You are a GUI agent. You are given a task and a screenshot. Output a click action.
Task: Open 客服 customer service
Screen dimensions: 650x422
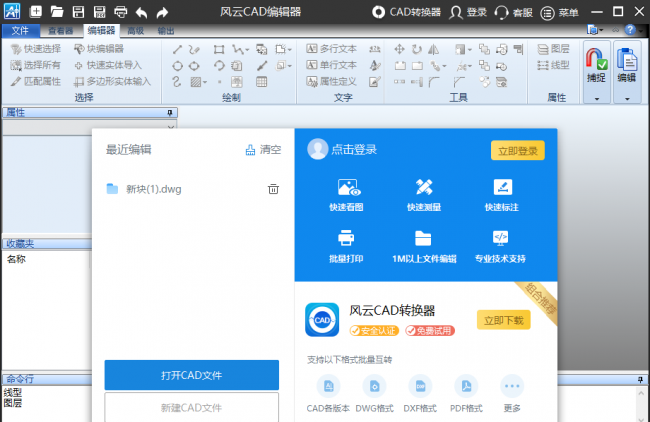coord(514,12)
